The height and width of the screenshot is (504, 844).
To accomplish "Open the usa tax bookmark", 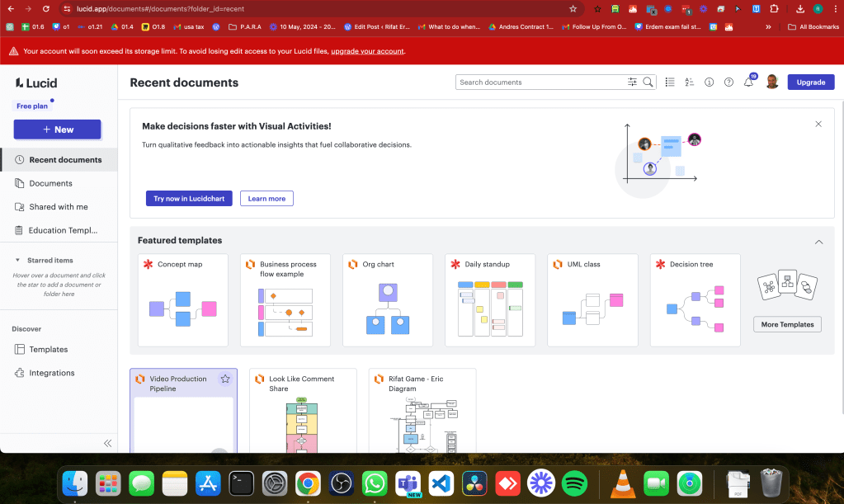I will pyautogui.click(x=188, y=26).
